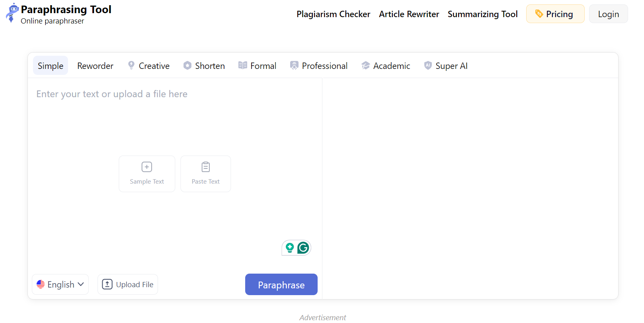
Task: Enable the Super AI mode
Action: tap(446, 66)
